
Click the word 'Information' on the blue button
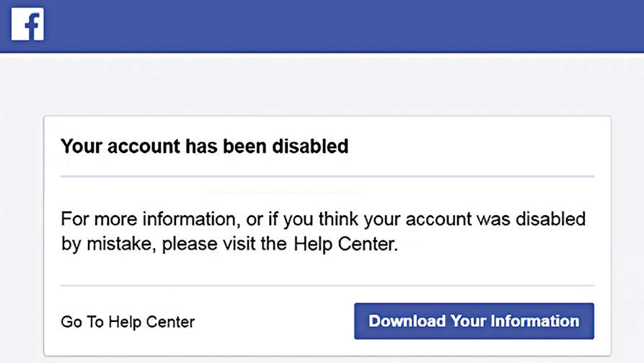534,321
